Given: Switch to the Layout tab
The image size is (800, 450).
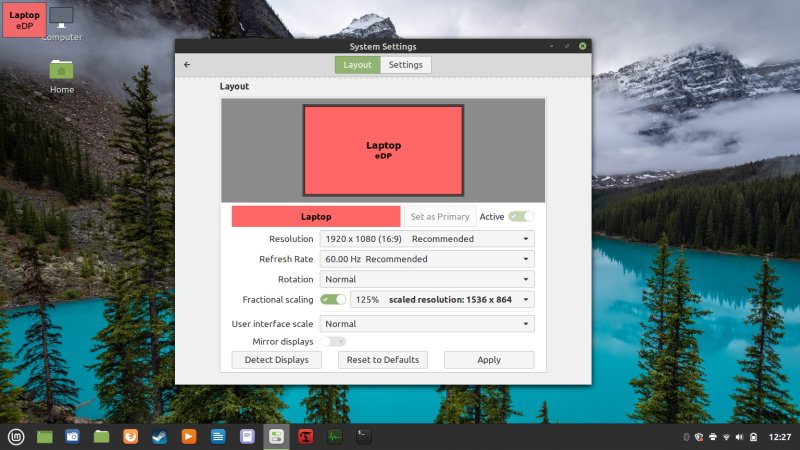Looking at the screenshot, I should 358,65.
